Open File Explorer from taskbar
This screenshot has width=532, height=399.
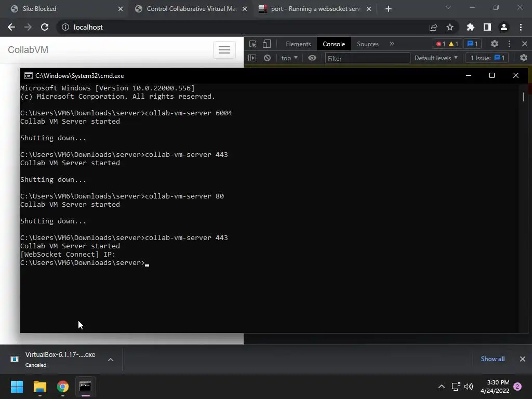[39, 387]
